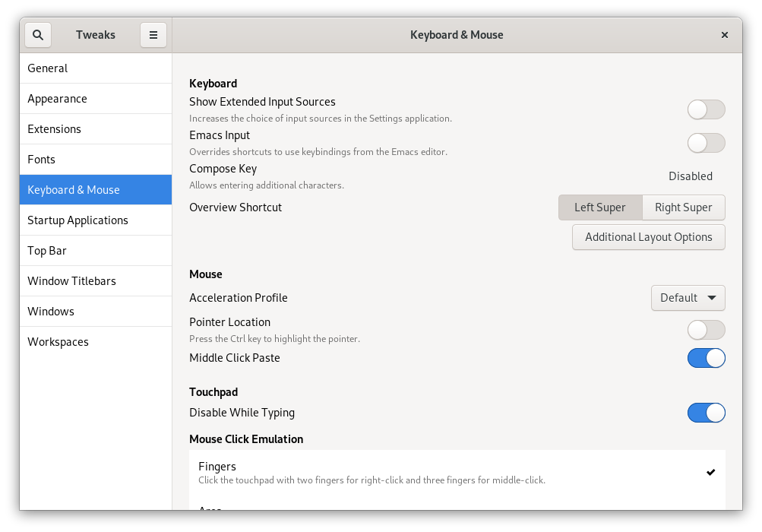Click the search magnifier icon
The width and height of the screenshot is (762, 532).
point(38,35)
